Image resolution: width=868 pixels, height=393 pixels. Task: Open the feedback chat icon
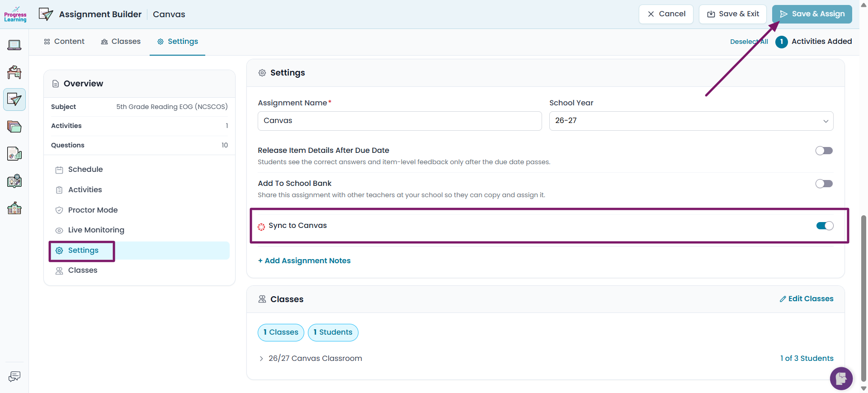click(14, 376)
